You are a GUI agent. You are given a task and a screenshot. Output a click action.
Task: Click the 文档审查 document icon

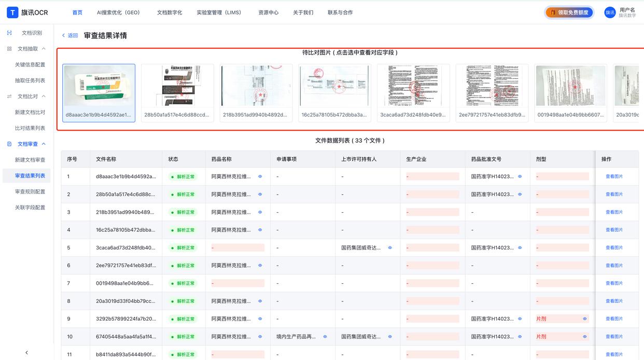point(9,144)
